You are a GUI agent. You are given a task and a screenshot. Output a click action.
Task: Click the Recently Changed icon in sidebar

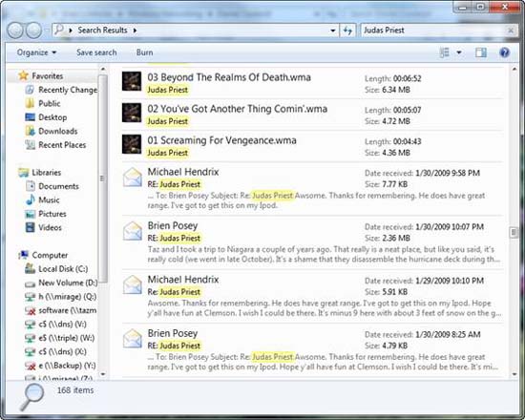point(30,90)
